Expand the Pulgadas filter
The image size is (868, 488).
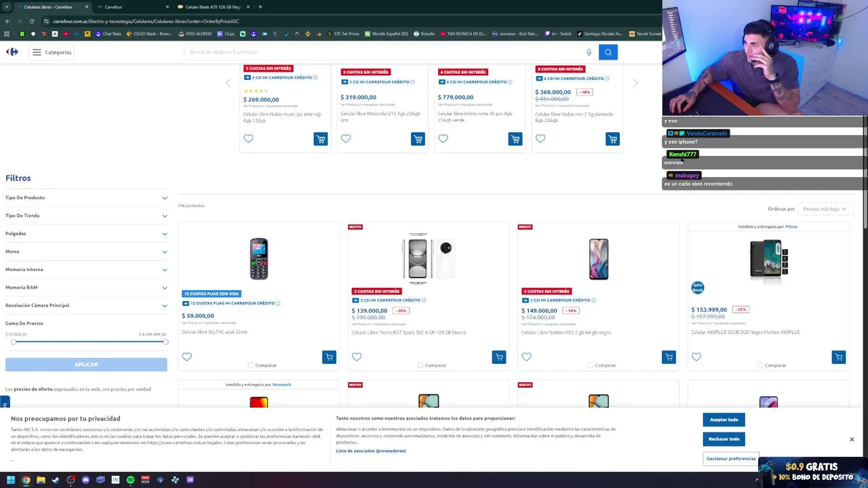[86, 234]
